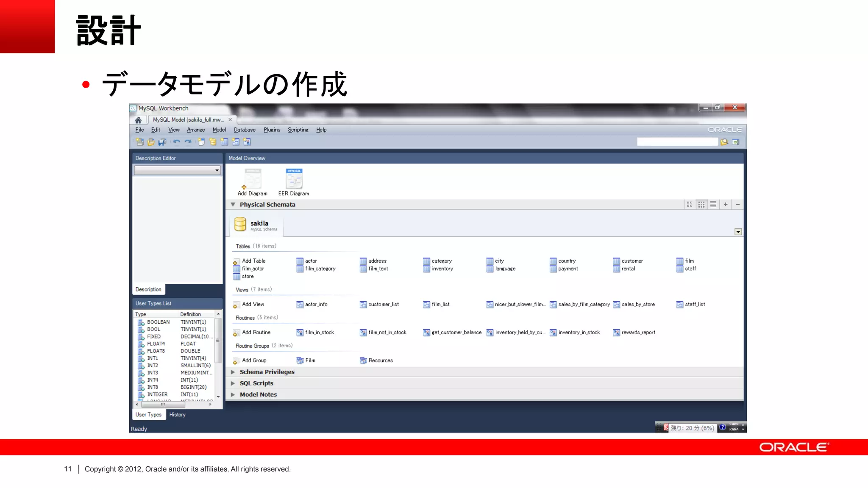The width and height of the screenshot is (868, 488).
Task: Click the search icon beside the search box
Action: point(724,142)
